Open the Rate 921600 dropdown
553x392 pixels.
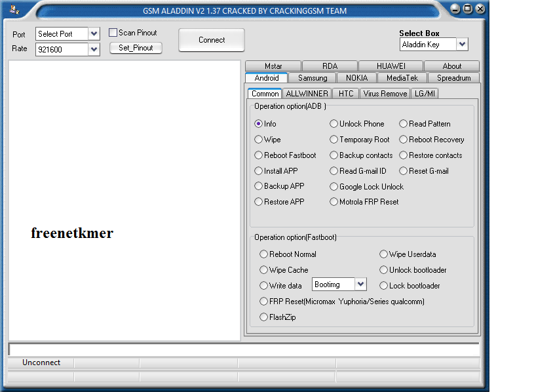[x=94, y=49]
